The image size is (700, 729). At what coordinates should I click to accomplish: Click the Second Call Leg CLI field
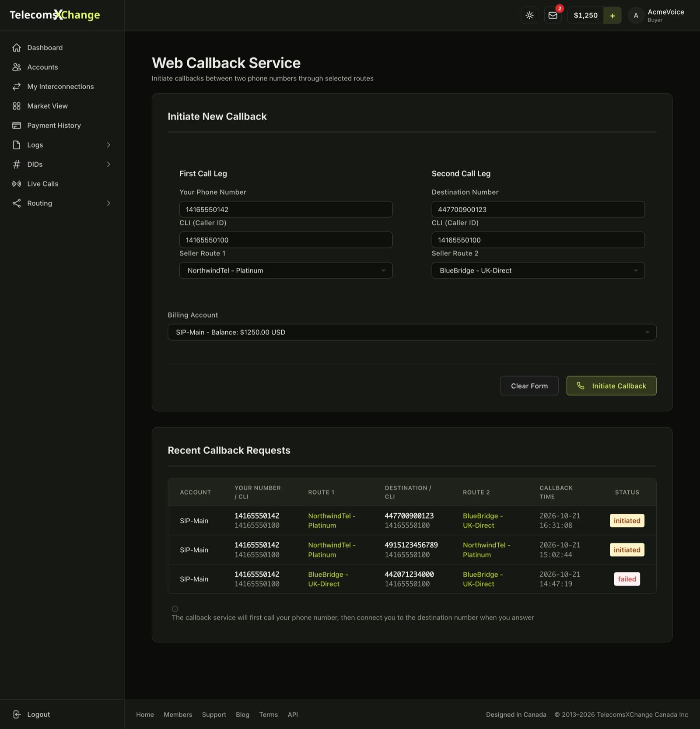538,240
